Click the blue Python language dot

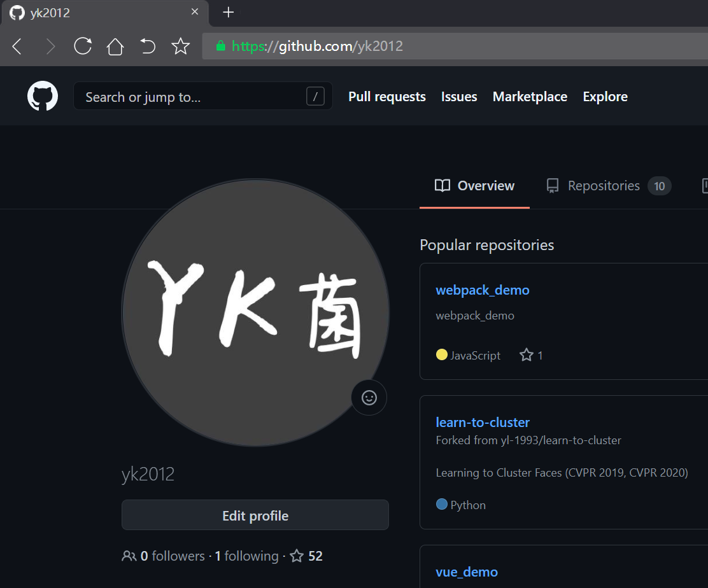point(442,504)
